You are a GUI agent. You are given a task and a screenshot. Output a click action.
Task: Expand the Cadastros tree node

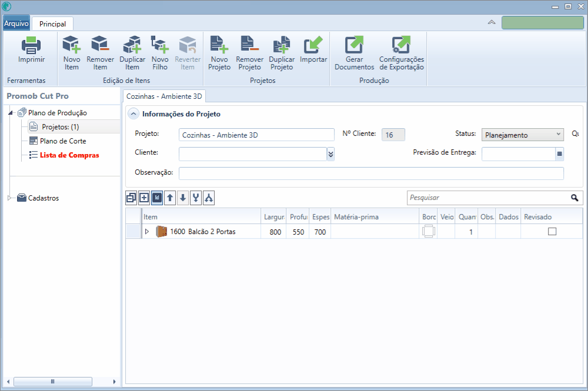(9, 198)
